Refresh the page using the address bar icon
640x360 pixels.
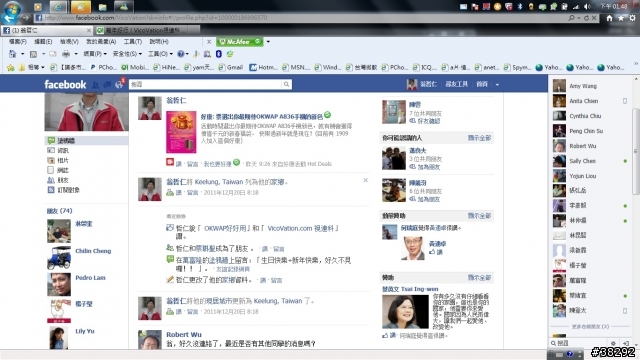click(587, 18)
